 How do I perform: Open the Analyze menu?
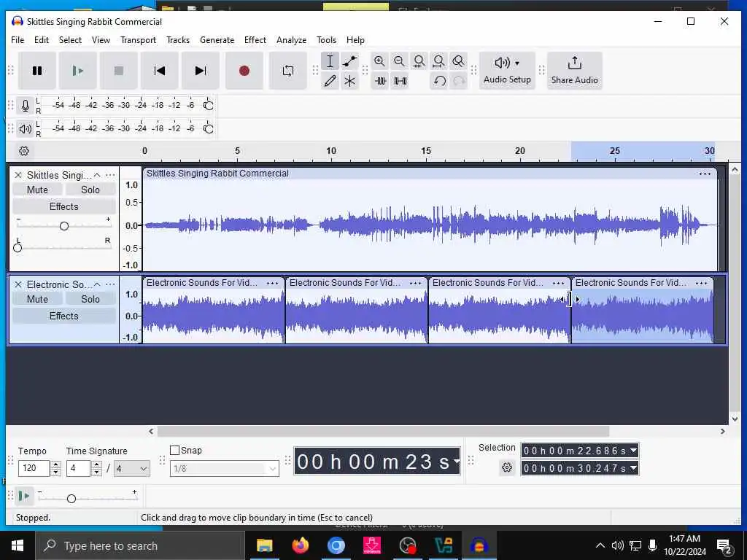tap(291, 40)
